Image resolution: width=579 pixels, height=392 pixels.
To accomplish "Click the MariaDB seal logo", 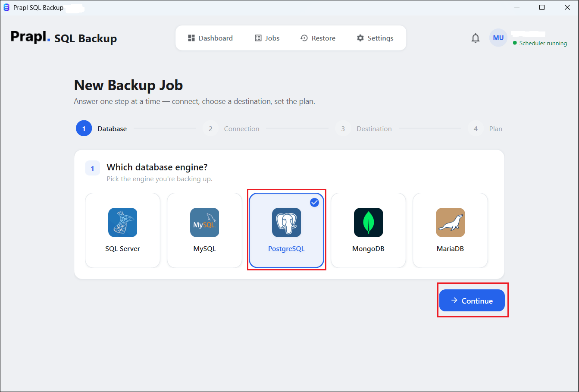I will (450, 223).
